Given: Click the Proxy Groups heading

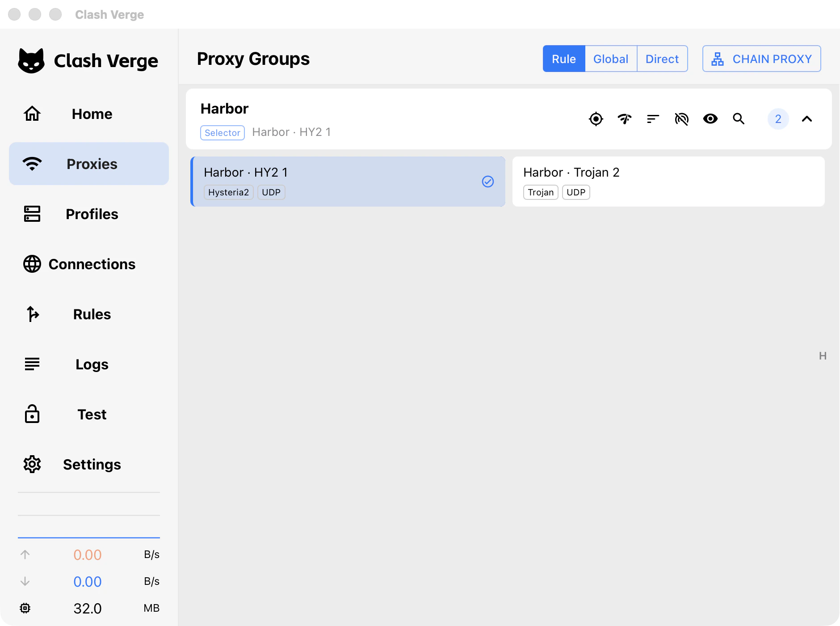Looking at the screenshot, I should [x=253, y=59].
